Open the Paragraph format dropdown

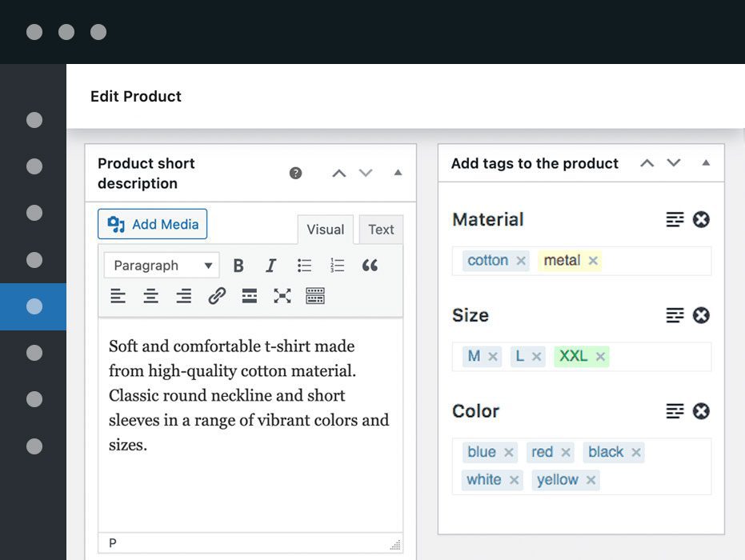coord(162,265)
